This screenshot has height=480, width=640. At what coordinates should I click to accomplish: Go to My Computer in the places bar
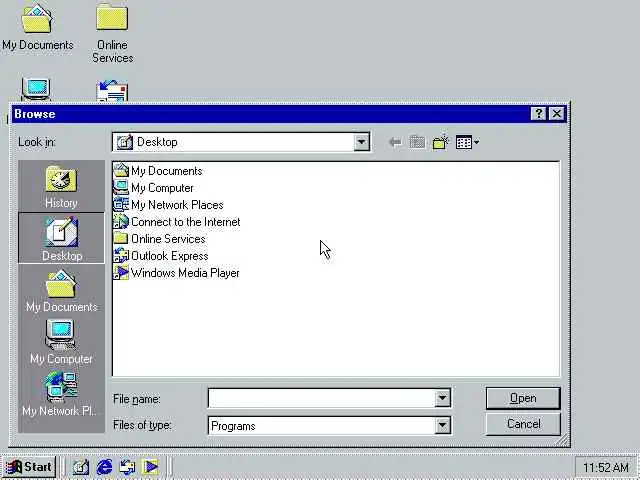coord(61,342)
